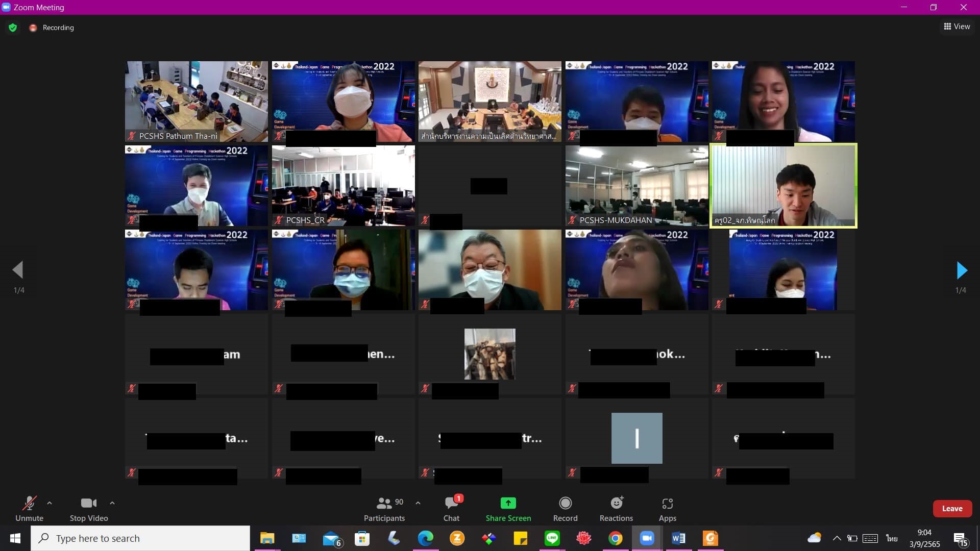The width and height of the screenshot is (980, 551).
Task: Open the Reactions menu
Action: 616,509
